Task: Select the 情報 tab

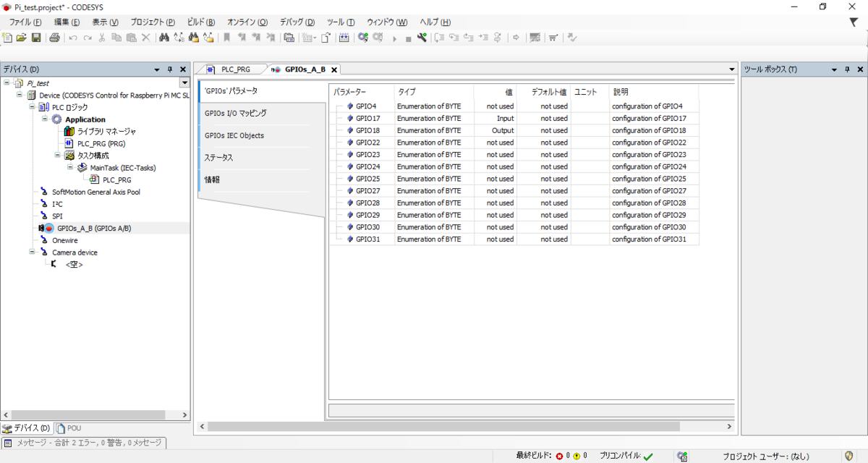Action: (212, 179)
